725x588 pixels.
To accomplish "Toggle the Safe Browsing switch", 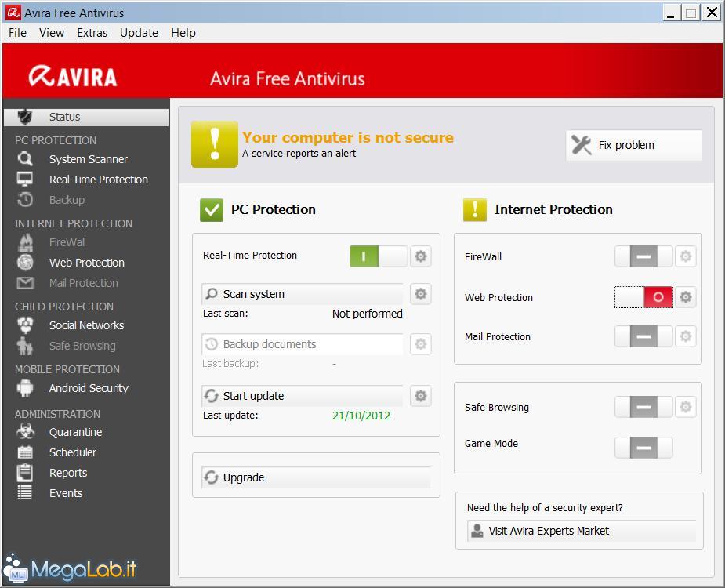I will (643, 407).
